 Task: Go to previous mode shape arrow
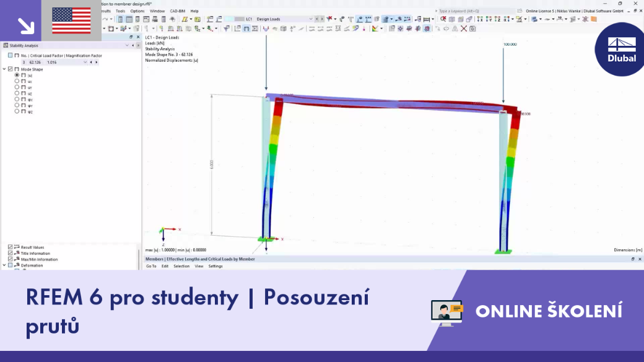[x=91, y=62]
